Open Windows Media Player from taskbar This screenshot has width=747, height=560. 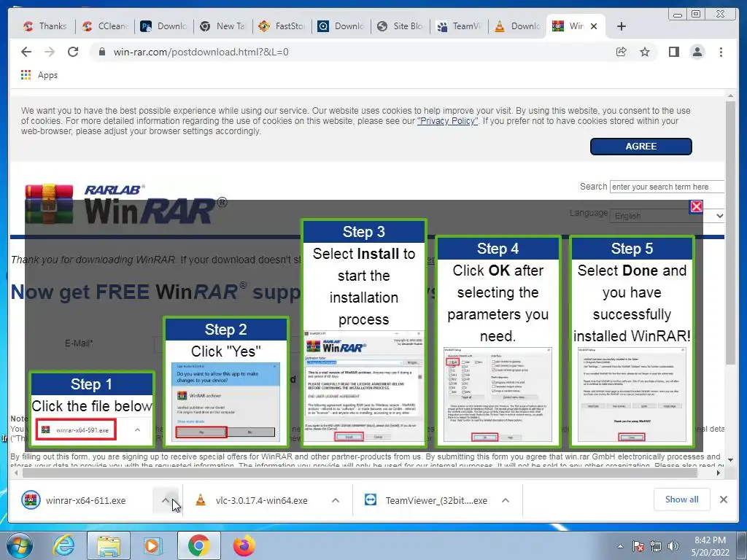point(152,545)
